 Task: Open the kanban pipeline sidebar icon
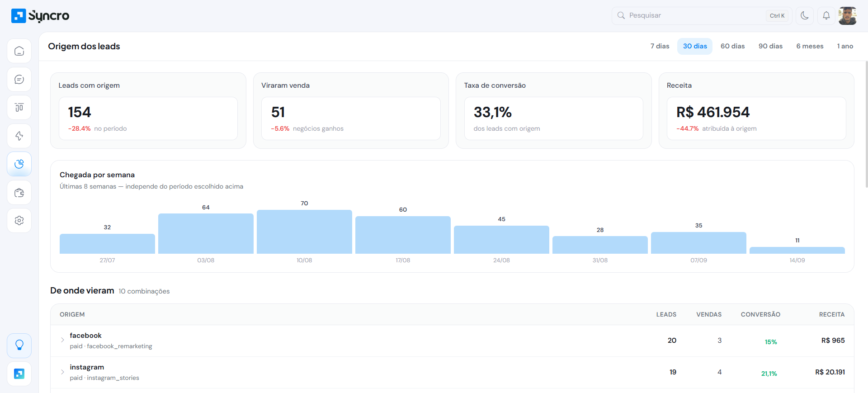pos(19,108)
